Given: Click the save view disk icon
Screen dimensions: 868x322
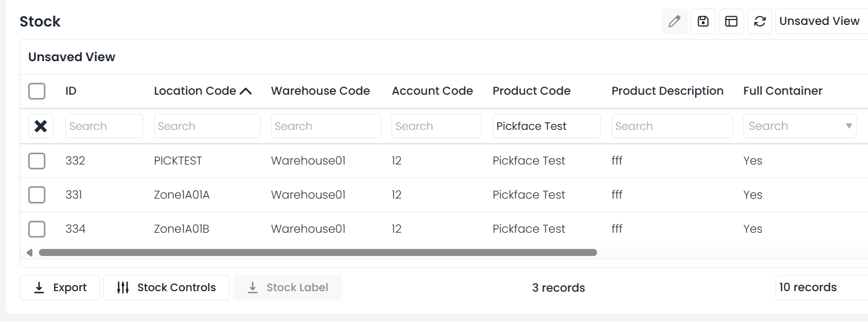Looking at the screenshot, I should 703,22.
